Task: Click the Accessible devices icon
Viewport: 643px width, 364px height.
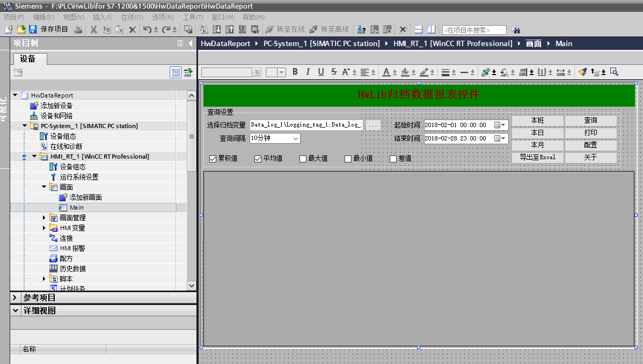Action: point(361,29)
